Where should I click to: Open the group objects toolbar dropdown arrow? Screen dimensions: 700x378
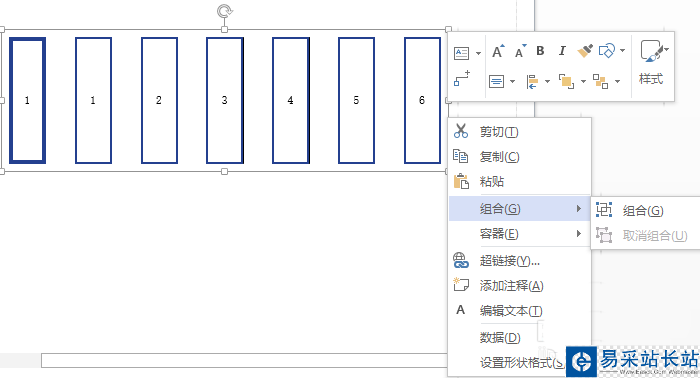pyautogui.click(x=617, y=81)
